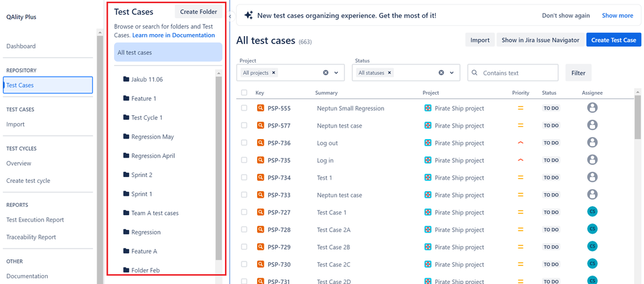
Task: Click the Regression May folder icon
Action: (x=126, y=137)
